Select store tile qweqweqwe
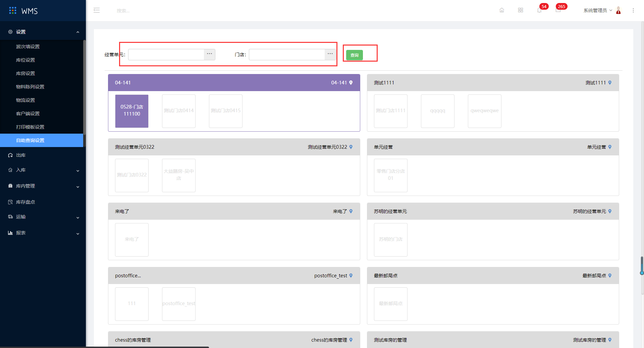Viewport: 644px width, 348px height. (x=485, y=111)
